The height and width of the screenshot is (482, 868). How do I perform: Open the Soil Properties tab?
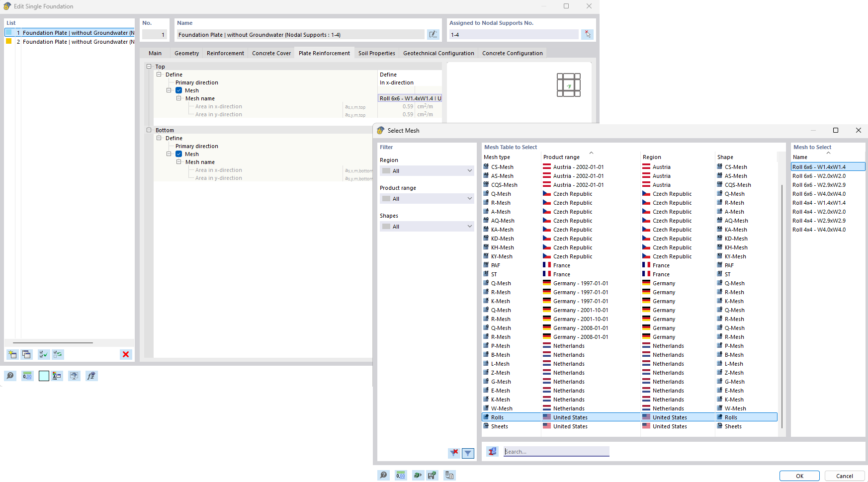point(377,53)
